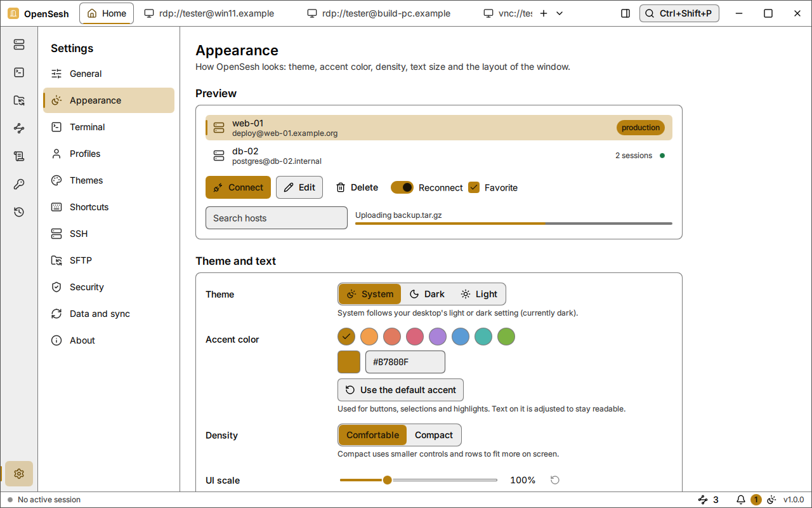The image size is (812, 508).
Task: Click Use the default accent button
Action: [400, 390]
